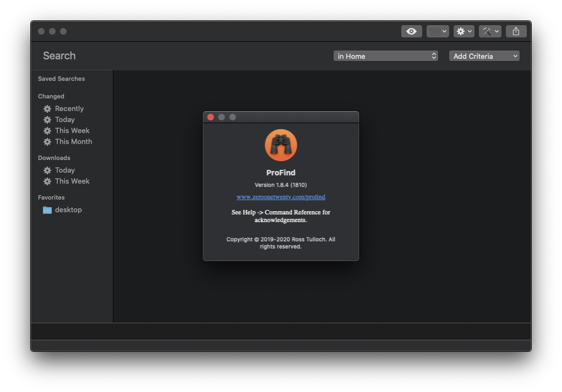Screen dimensions: 562x392
Task: Select the desktop favorite folder
Action: click(68, 210)
